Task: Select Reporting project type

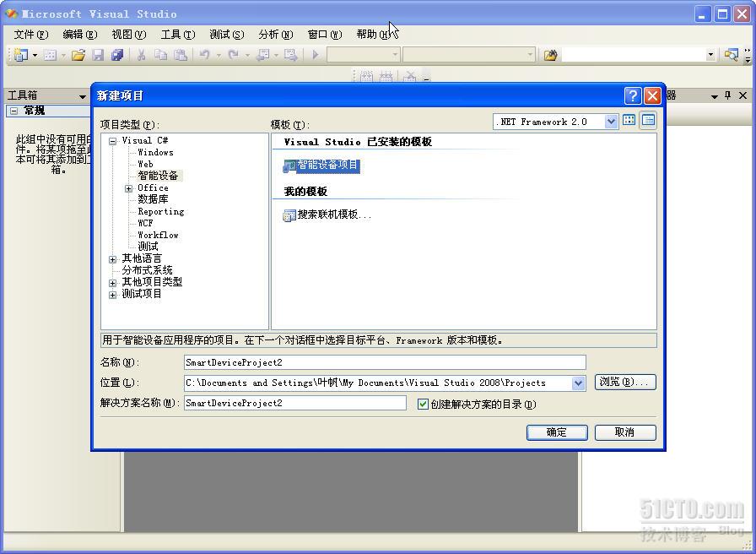Action: [160, 211]
